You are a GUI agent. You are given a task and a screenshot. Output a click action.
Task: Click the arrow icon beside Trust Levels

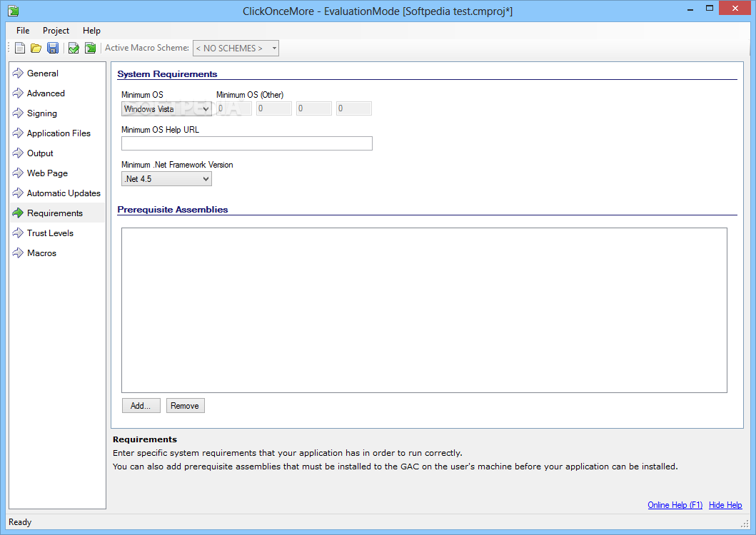click(x=18, y=233)
